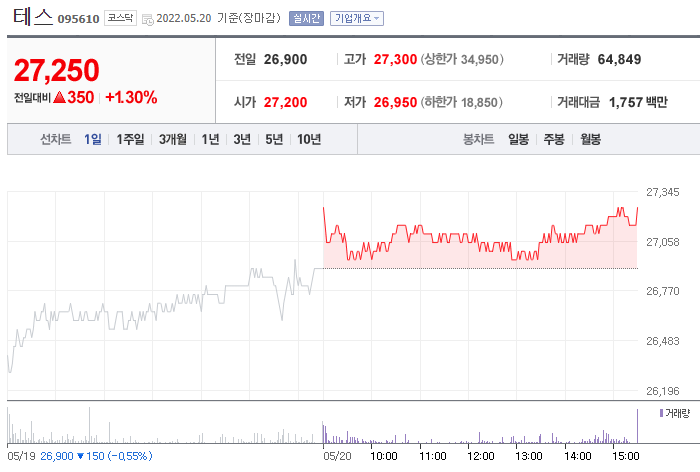Image resolution: width=700 pixels, height=472 pixels.
Task: Show the 3년 chart range
Action: tap(242, 139)
